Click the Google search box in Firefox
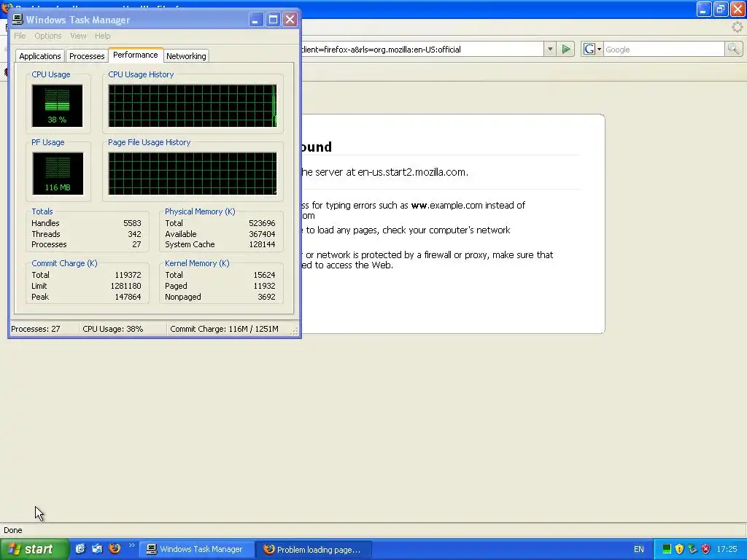Viewport: 747px width, 560px height. (x=664, y=50)
